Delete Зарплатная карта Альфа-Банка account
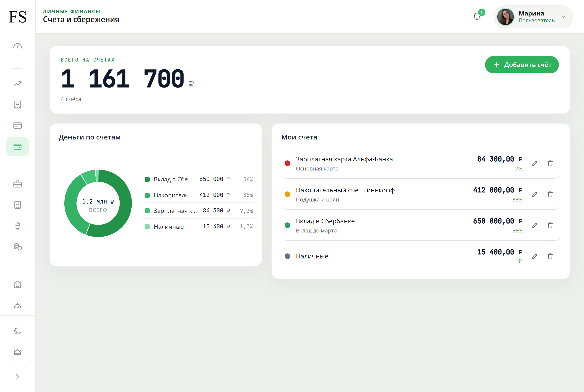 tap(550, 163)
